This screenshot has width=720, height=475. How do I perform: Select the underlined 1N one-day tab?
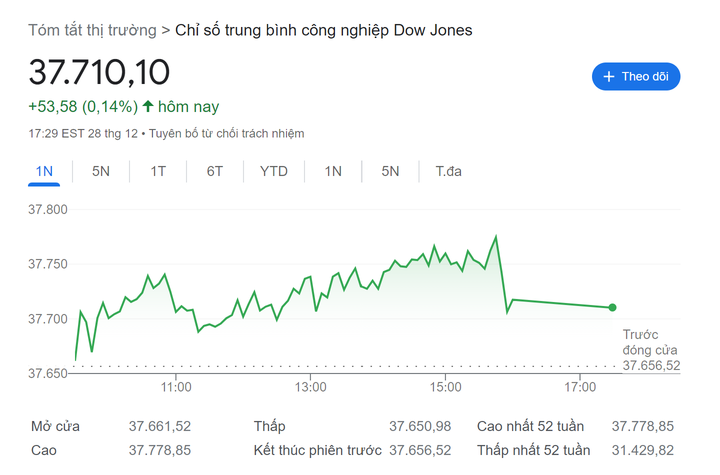[44, 171]
